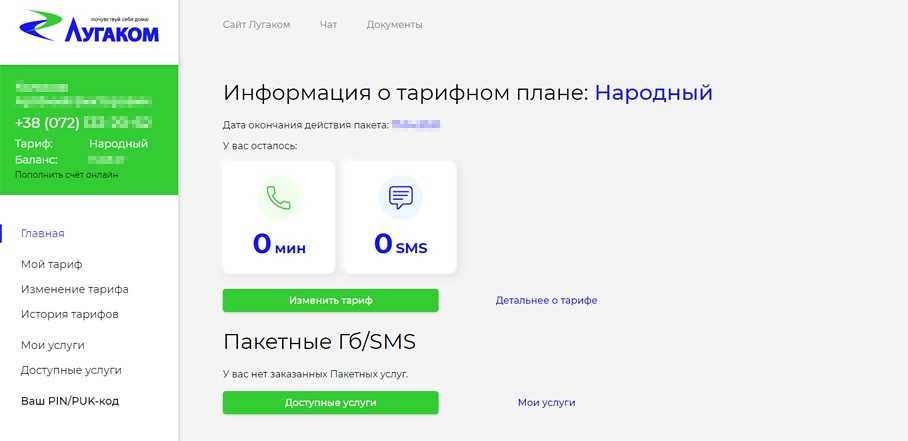Click the green Изменить тариф button
The width and height of the screenshot is (908, 441).
tap(331, 300)
